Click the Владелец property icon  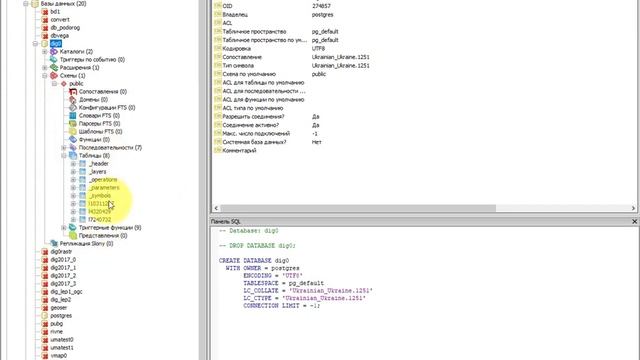click(218, 14)
